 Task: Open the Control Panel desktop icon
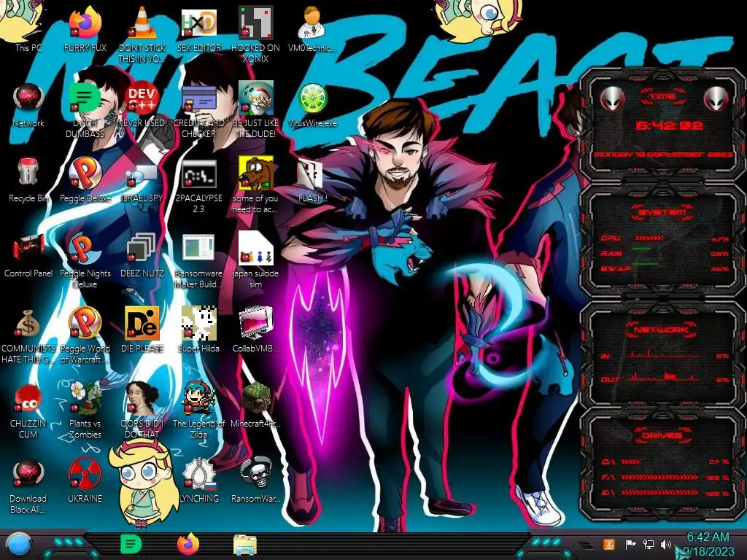[28, 248]
